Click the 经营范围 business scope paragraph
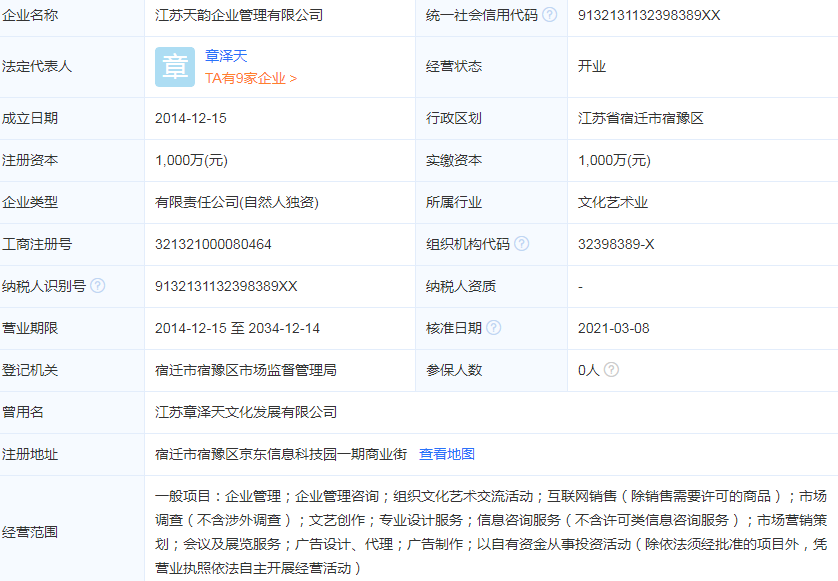838x581 pixels. click(491, 532)
